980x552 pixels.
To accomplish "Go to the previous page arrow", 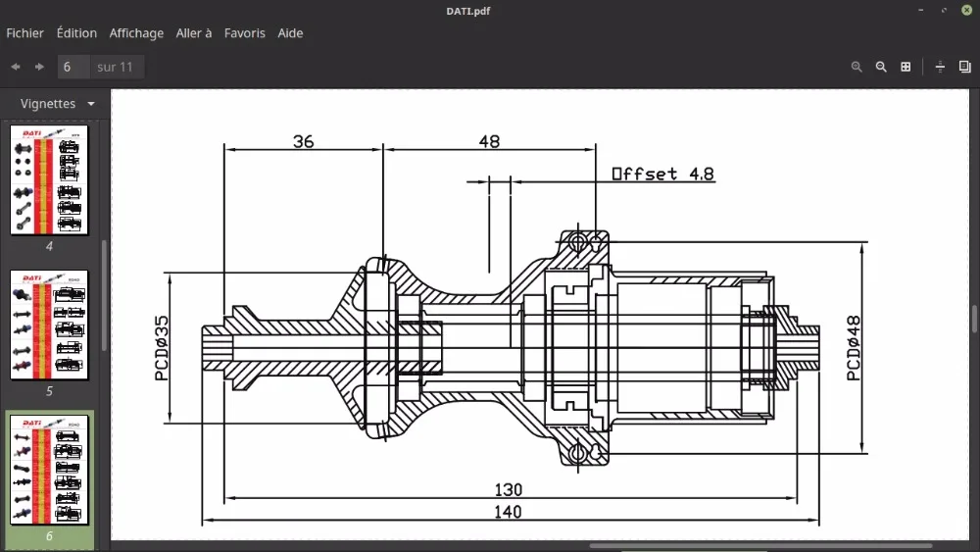I will coord(16,67).
